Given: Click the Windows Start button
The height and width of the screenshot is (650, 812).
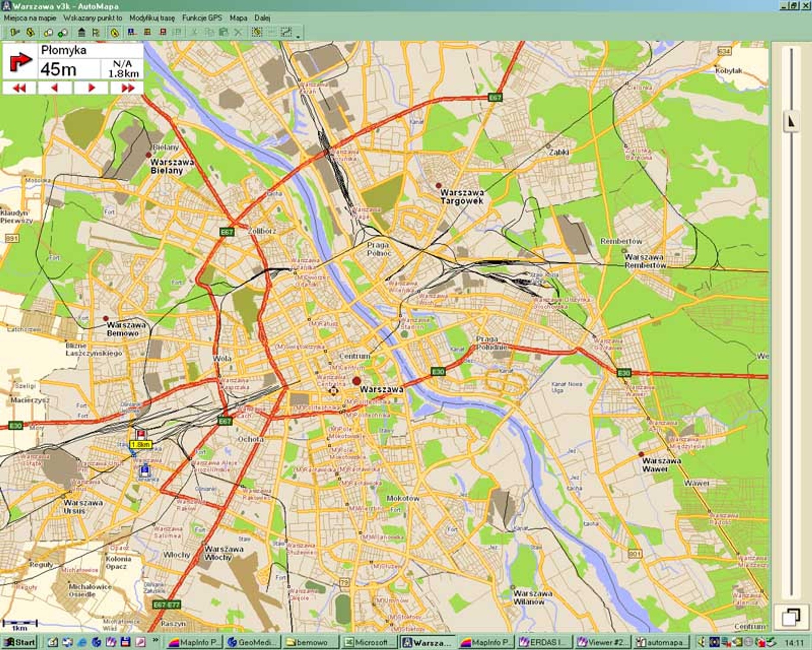Looking at the screenshot, I should 20,642.
